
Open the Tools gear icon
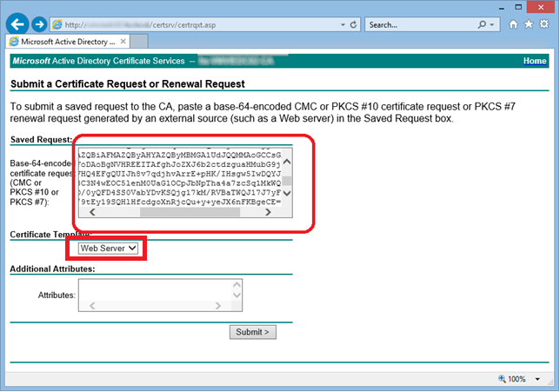[x=543, y=24]
